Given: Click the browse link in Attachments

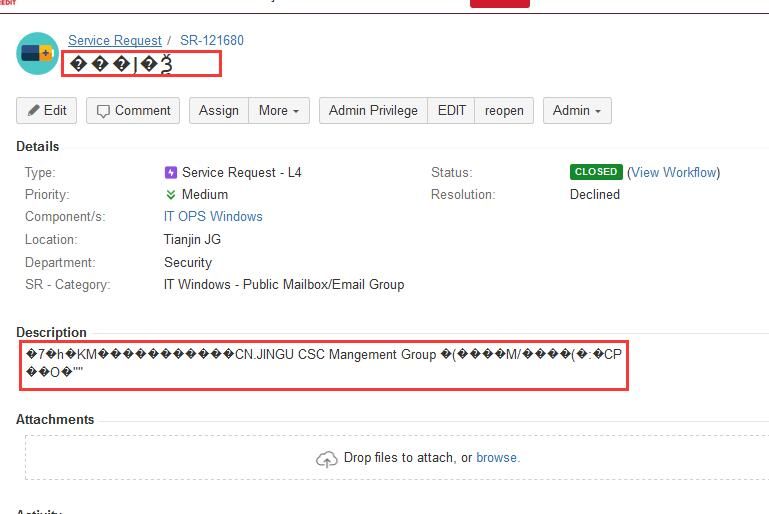Looking at the screenshot, I should (496, 458).
